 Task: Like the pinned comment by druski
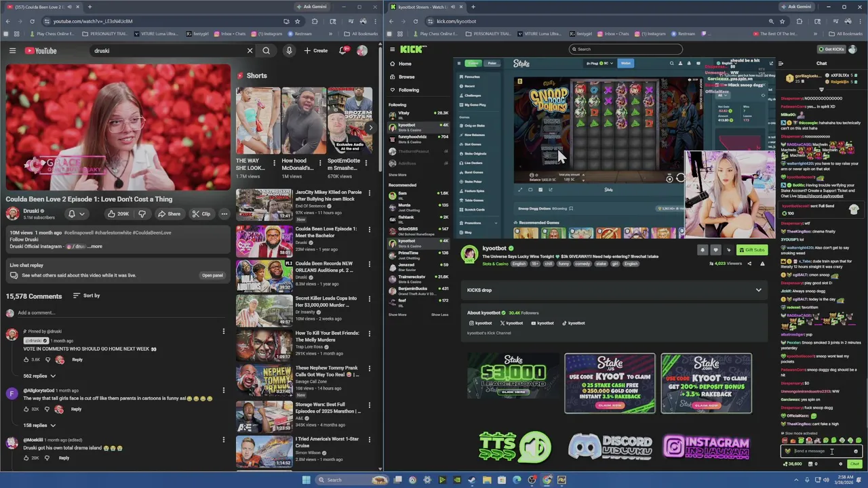pyautogui.click(x=27, y=360)
